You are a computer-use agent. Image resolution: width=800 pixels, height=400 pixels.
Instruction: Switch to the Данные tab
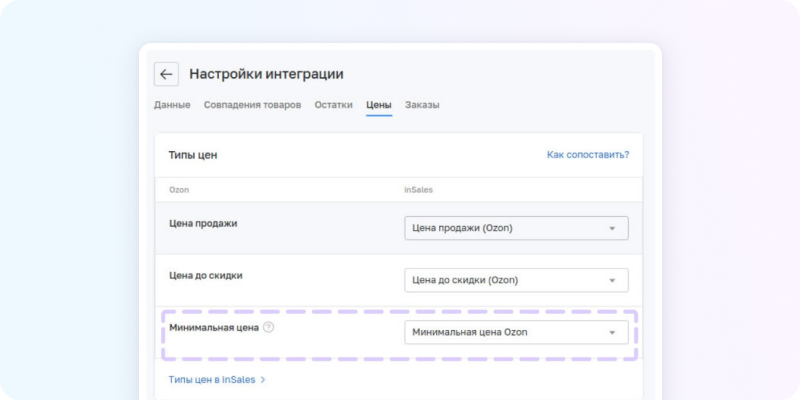[172, 105]
